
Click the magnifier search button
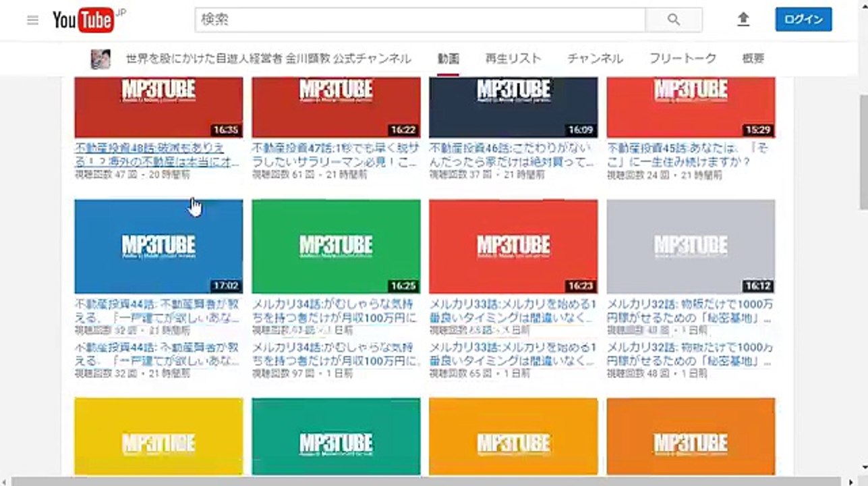[x=673, y=20]
